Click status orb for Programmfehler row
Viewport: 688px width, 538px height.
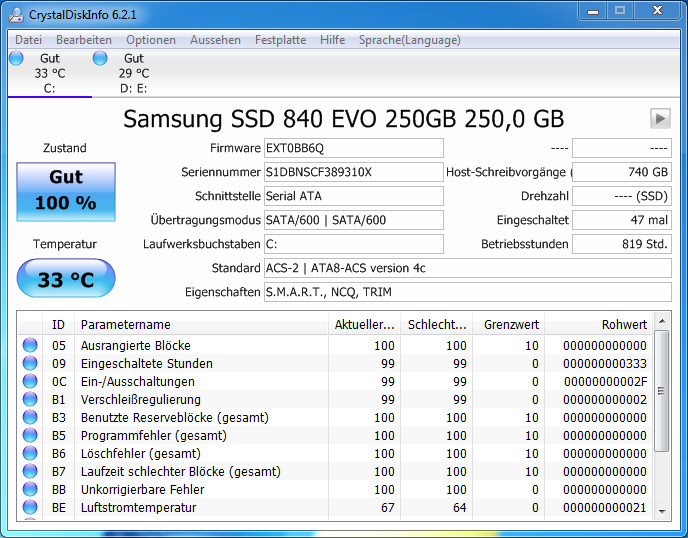tap(30, 435)
